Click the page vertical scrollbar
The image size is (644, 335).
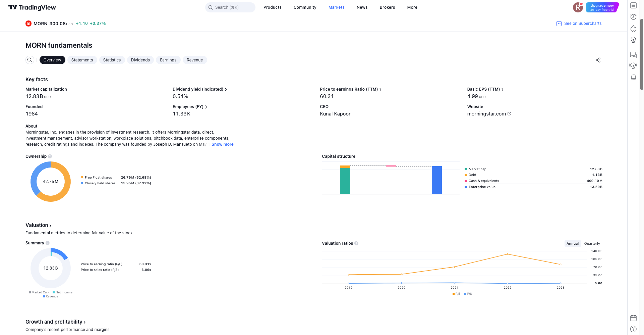coord(642,54)
